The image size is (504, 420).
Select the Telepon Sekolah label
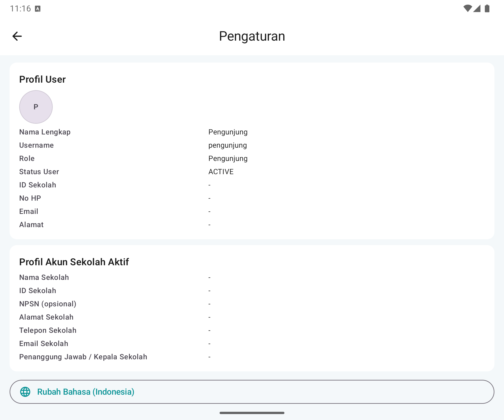click(x=48, y=331)
